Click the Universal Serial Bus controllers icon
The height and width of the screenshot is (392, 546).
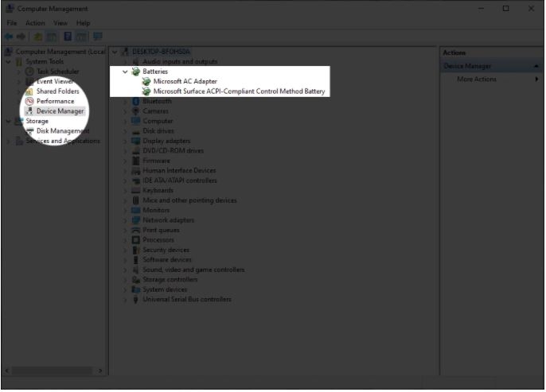pyautogui.click(x=135, y=300)
